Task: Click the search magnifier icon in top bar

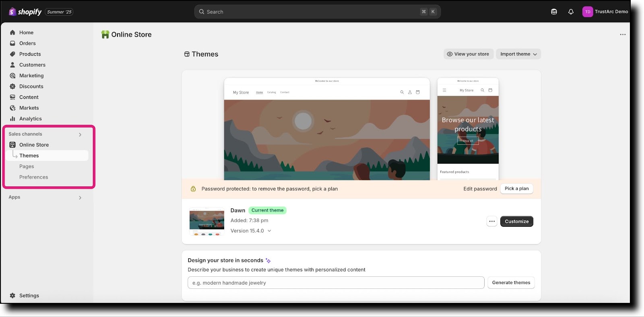Action: 202,12
